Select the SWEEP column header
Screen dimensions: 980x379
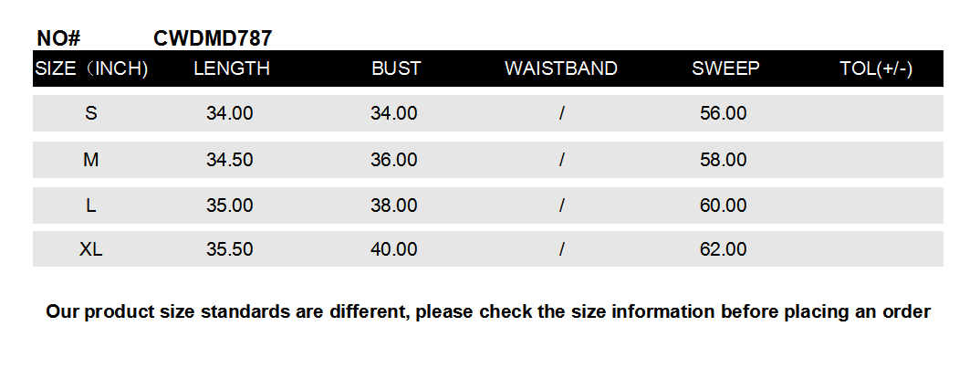(x=725, y=68)
